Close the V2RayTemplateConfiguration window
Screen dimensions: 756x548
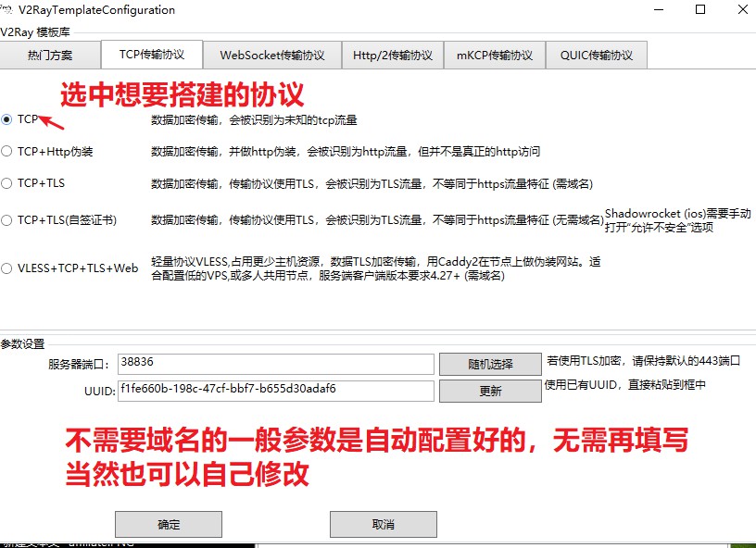coord(744,10)
